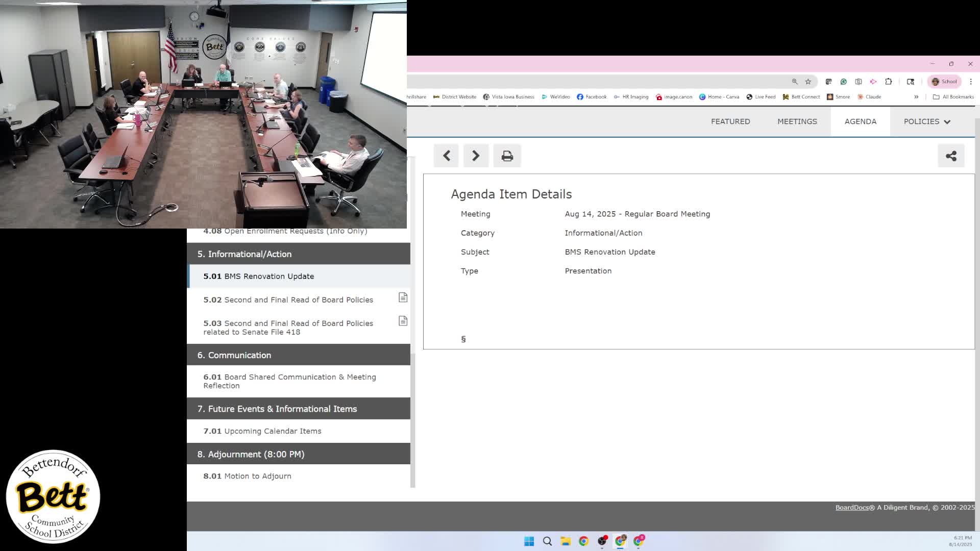Show more bookmarks overflow chevron
This screenshot has height=551, width=980.
click(916, 96)
